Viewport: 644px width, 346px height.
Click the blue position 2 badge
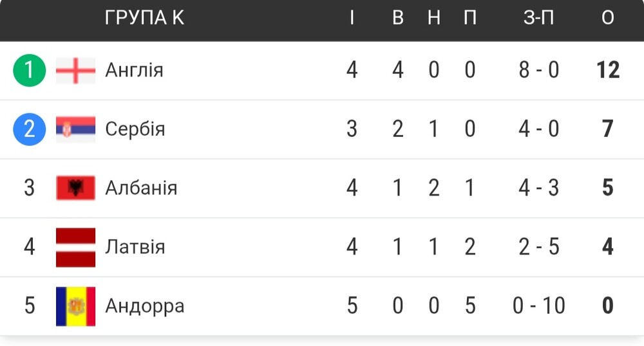click(29, 129)
